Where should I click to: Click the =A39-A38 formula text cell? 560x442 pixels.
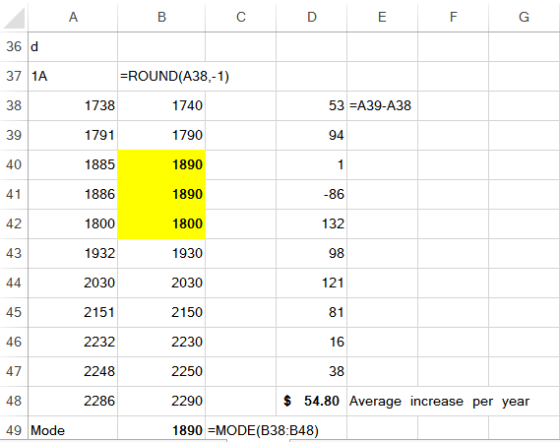point(382,105)
